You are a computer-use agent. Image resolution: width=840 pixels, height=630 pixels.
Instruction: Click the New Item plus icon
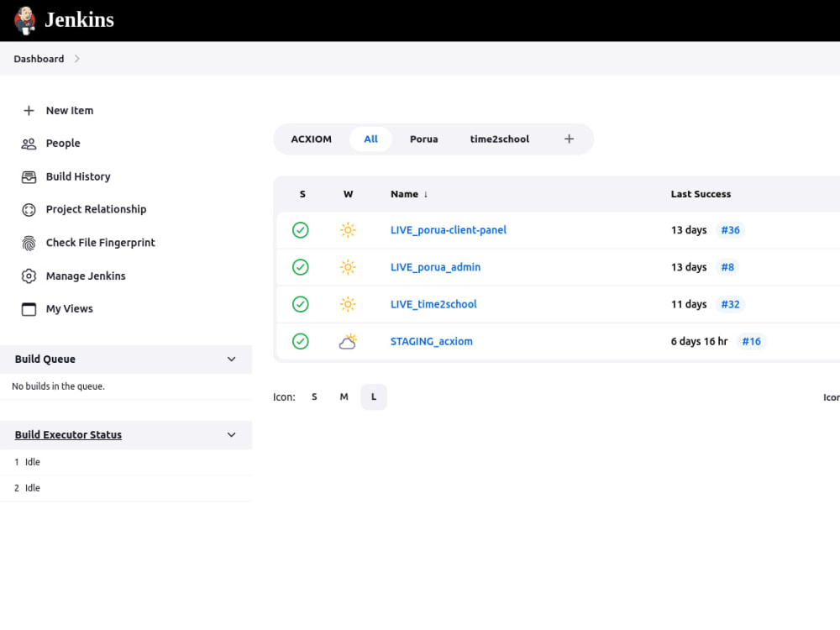tap(29, 110)
